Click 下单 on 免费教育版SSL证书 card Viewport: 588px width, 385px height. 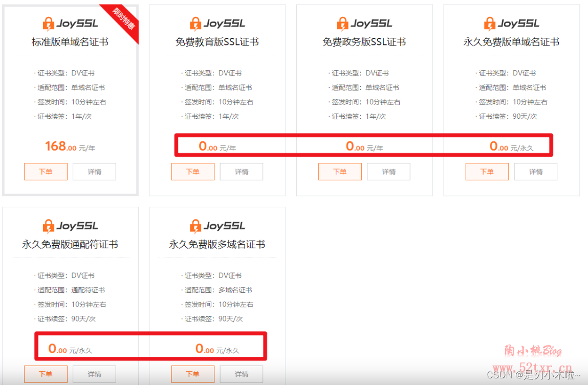pos(193,172)
